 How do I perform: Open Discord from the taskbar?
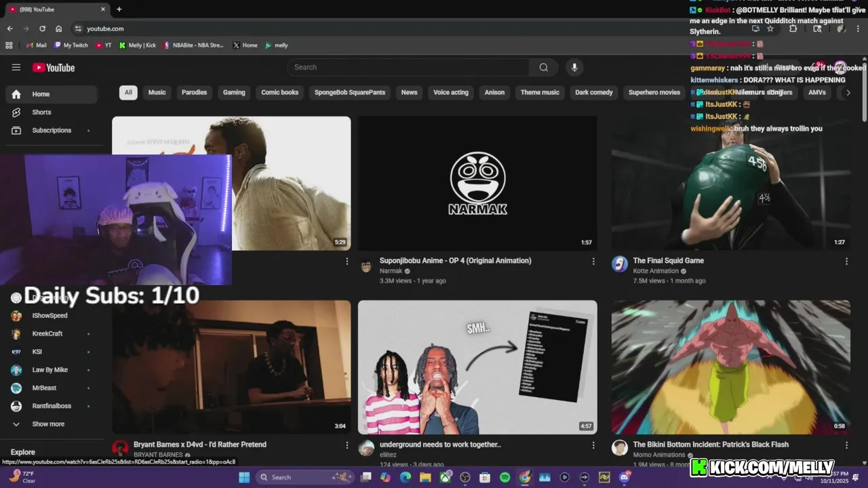click(624, 477)
